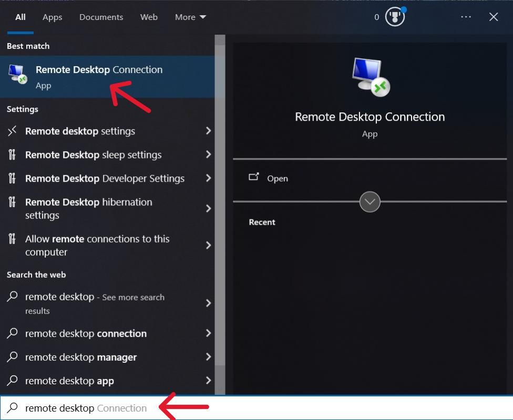Open the three-dots options menu
513x420 pixels.
click(x=466, y=17)
